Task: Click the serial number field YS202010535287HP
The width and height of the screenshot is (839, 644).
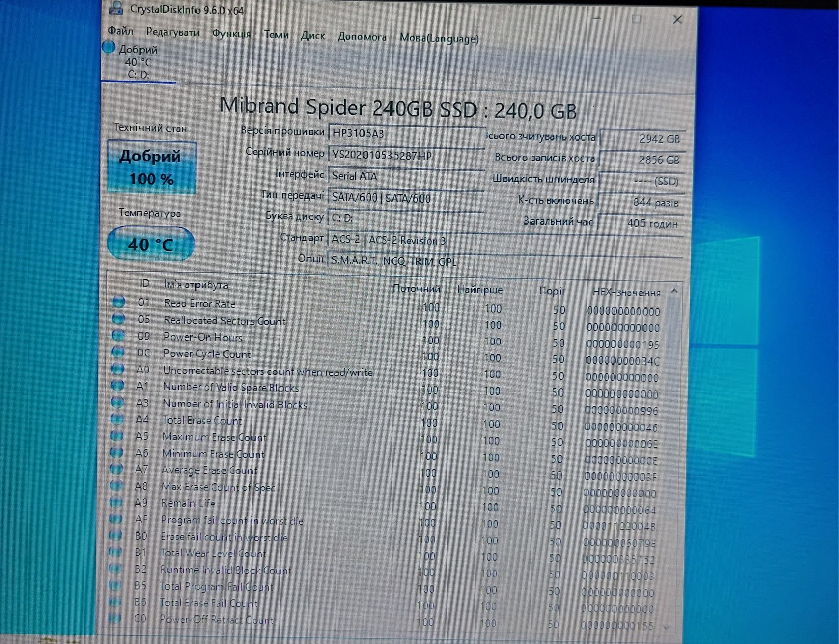Action: (x=406, y=155)
